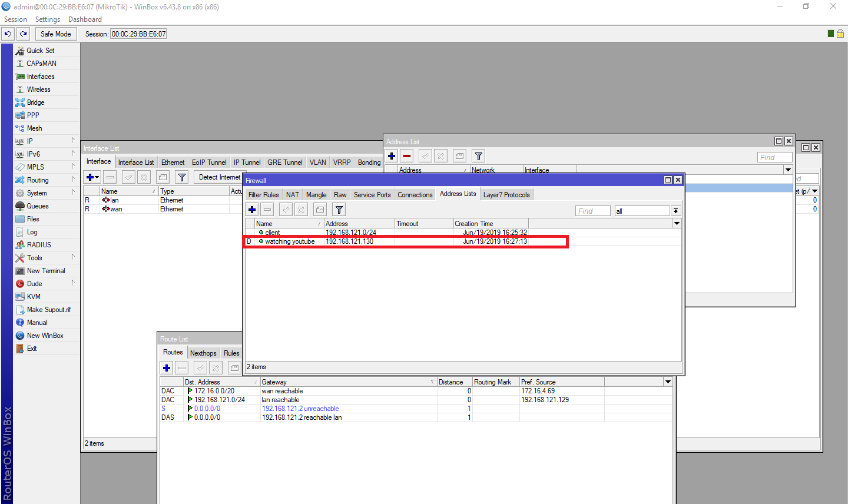
Task: Open Bridge in sidebar
Action: [47, 102]
